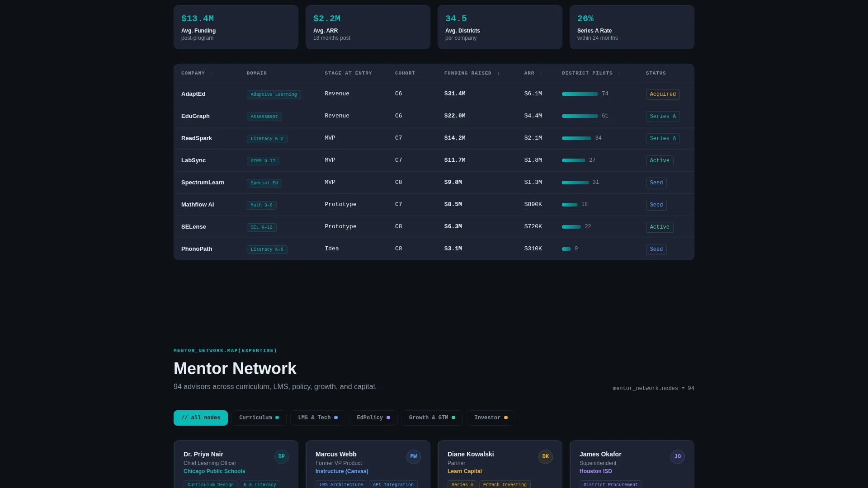Click the MW avatar for Marcus Webb
This screenshot has height=488, width=868.
[x=414, y=457]
